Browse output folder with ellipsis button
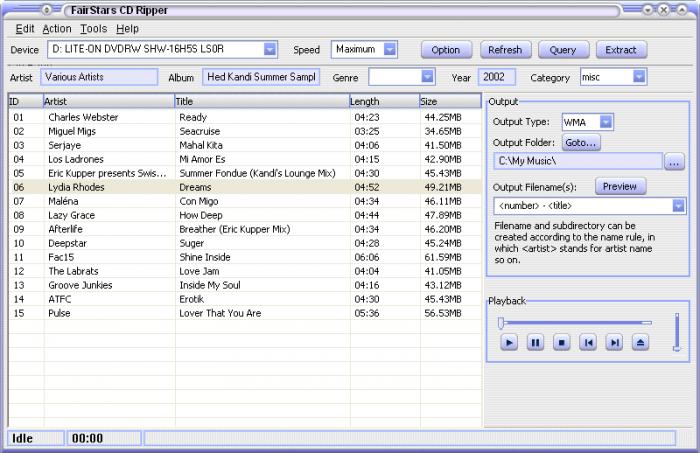The width and height of the screenshot is (700, 453). [x=674, y=161]
